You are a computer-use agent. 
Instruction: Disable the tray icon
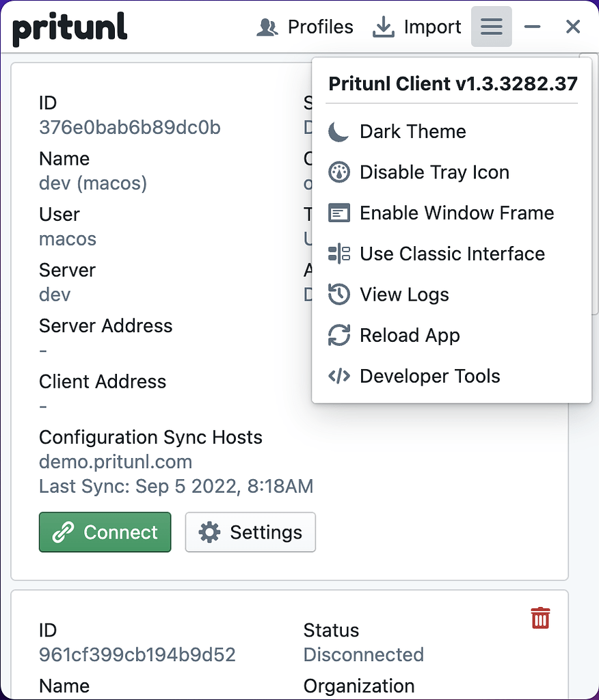pyautogui.click(x=435, y=172)
